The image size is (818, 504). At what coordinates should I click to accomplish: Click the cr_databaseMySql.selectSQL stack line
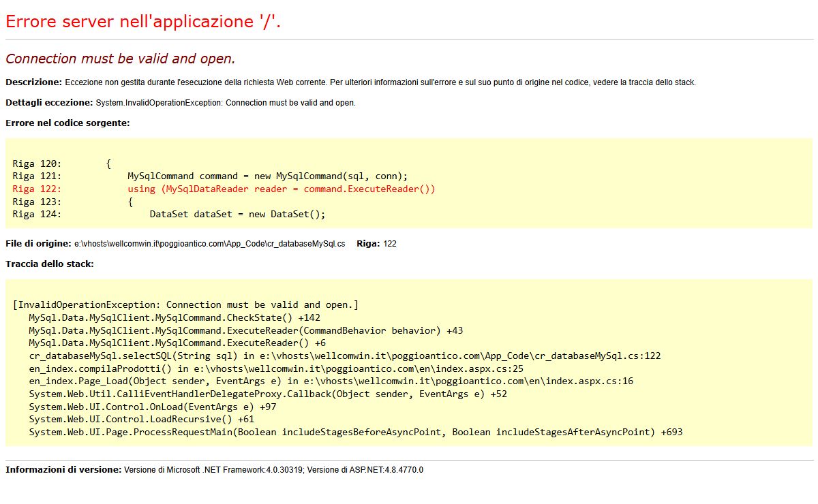tap(344, 356)
